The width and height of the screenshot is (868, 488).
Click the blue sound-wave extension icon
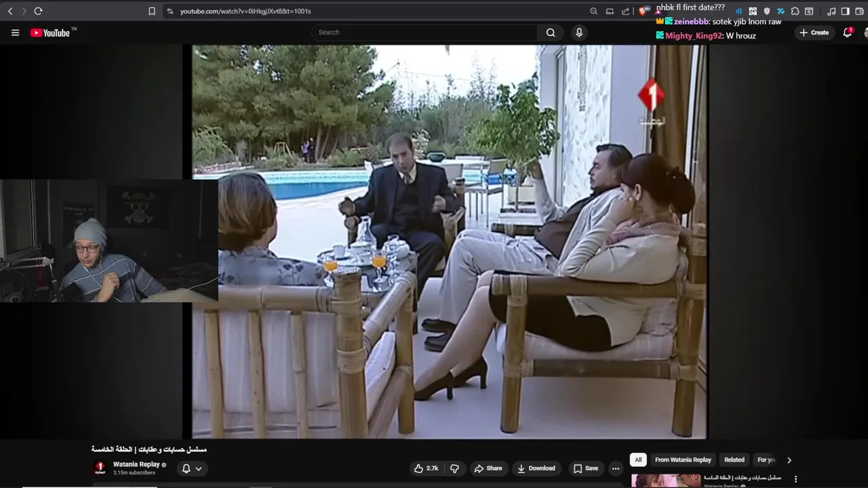click(x=738, y=11)
